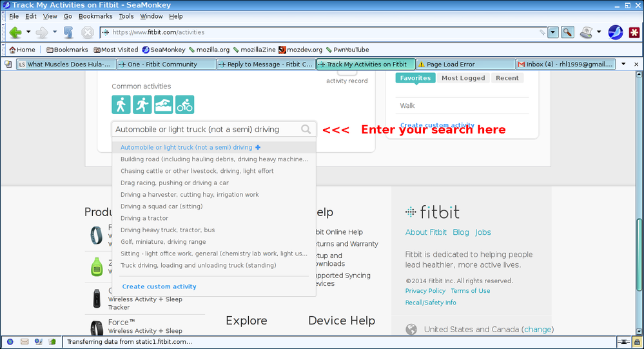
Task: Open the mozdev.org bookmark
Action: (300, 50)
